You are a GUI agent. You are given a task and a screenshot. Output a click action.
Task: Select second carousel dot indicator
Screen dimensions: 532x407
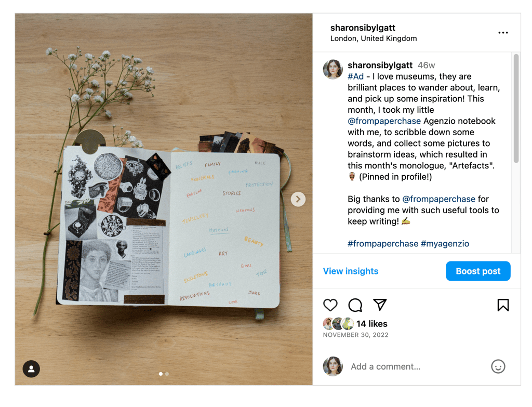(167, 374)
